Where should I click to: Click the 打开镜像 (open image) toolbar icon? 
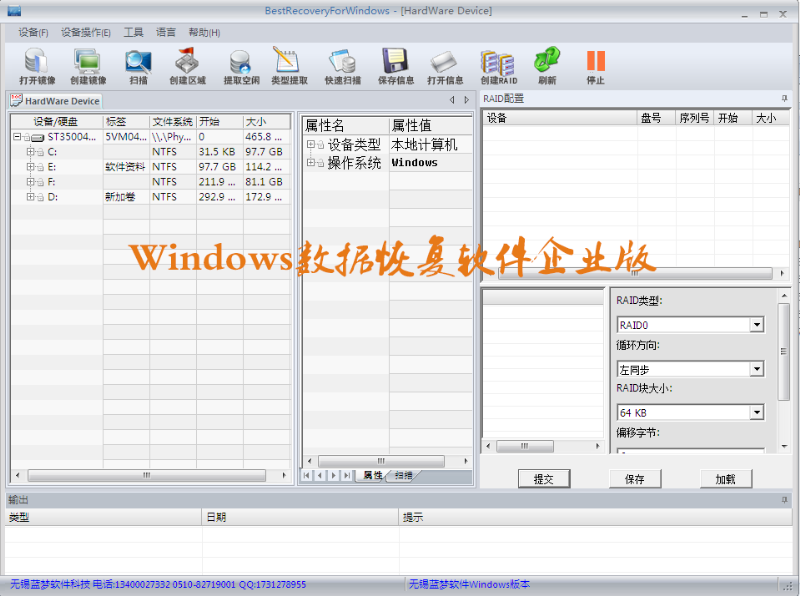pyautogui.click(x=36, y=65)
